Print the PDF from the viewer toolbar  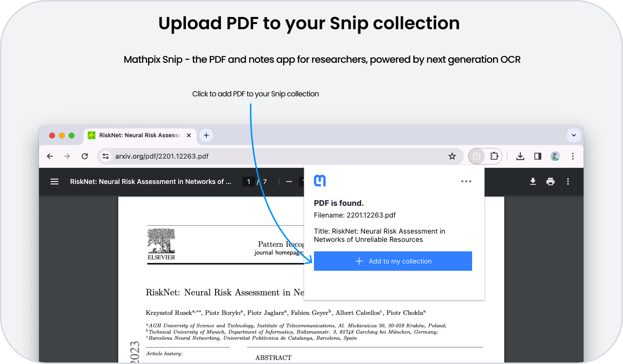pos(550,182)
